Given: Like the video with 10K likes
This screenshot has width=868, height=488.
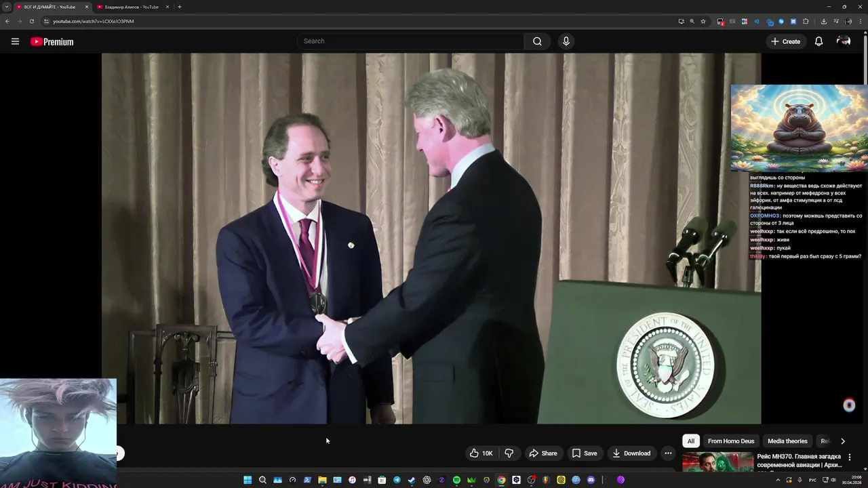Looking at the screenshot, I should [481, 453].
